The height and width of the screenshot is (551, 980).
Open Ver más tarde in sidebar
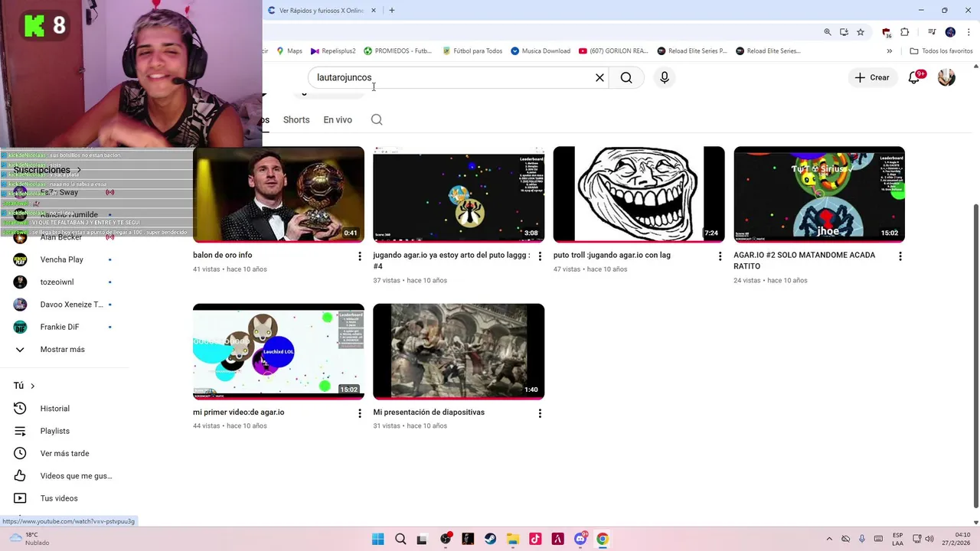[x=64, y=453]
